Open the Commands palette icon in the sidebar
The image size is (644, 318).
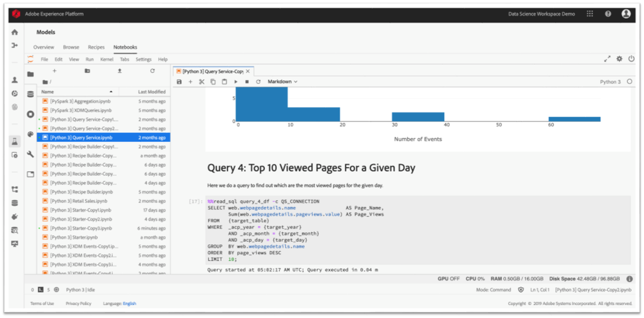(30, 134)
